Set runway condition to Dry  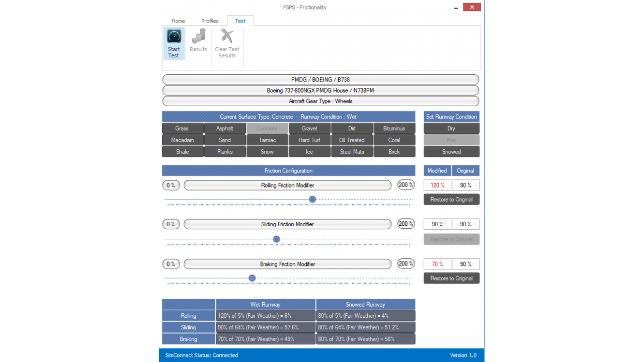[x=451, y=128]
